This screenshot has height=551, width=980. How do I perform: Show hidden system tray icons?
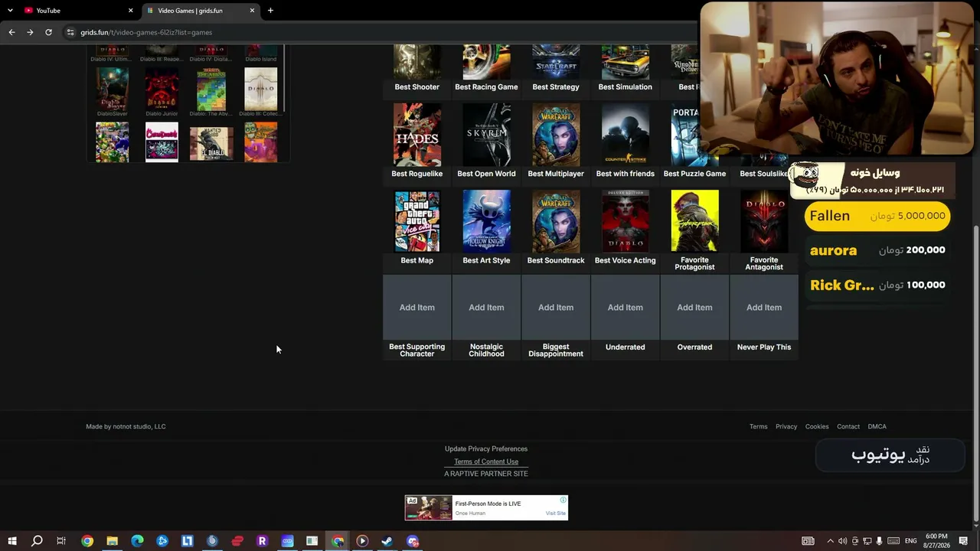[830, 541]
